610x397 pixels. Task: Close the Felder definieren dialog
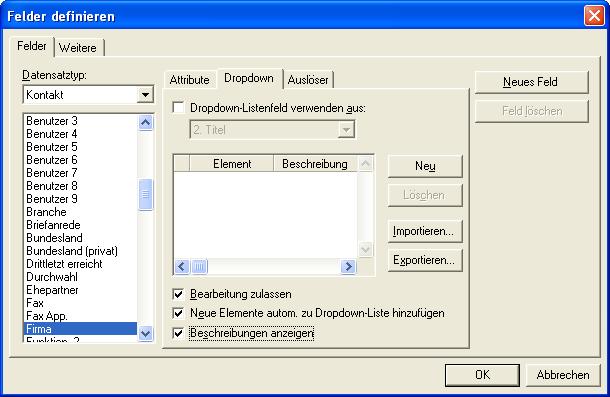coord(594,16)
